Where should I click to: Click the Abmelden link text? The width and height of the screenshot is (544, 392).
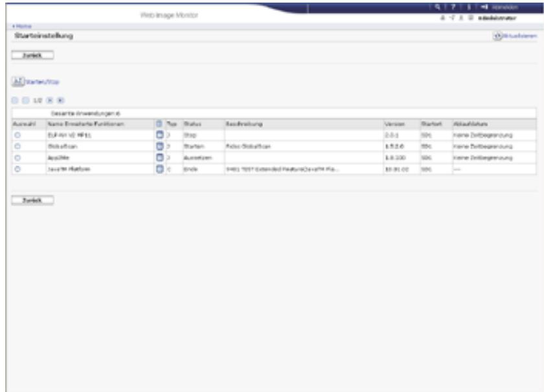pyautogui.click(x=505, y=7)
